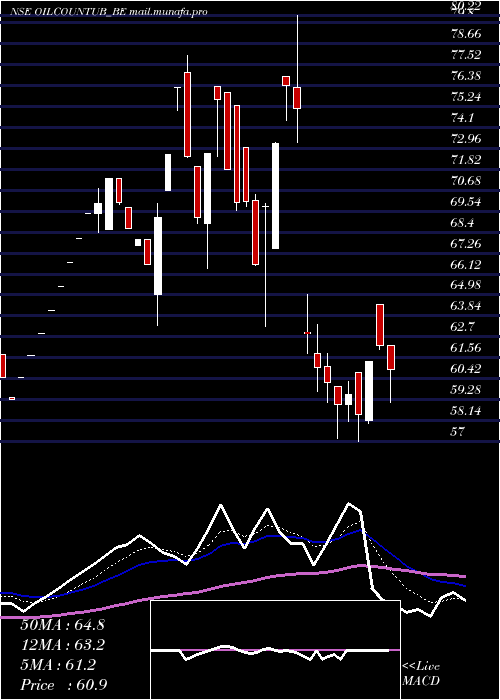Click the Price : 60.9 readout

[x=64, y=685]
